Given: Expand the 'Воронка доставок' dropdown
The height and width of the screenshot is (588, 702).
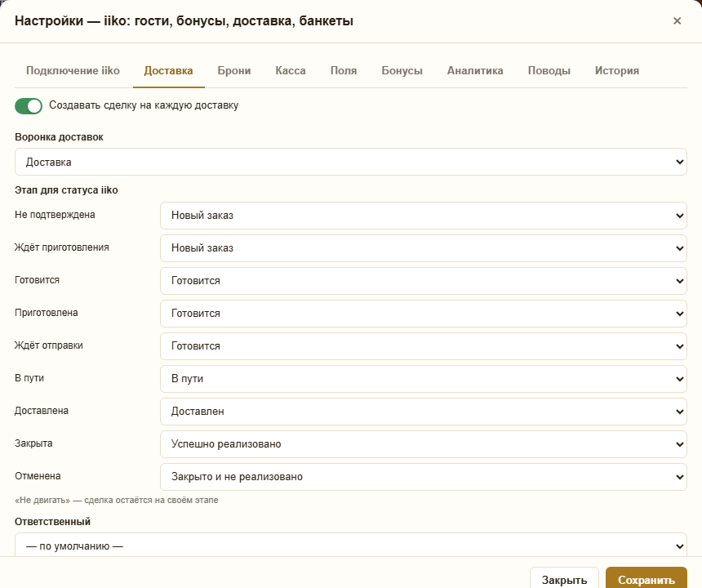Looking at the screenshot, I should click(x=351, y=162).
